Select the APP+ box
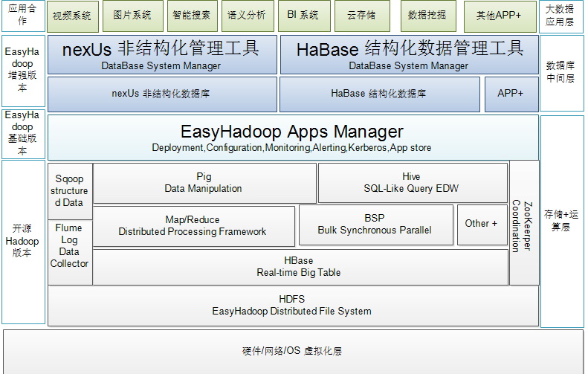 tap(511, 94)
